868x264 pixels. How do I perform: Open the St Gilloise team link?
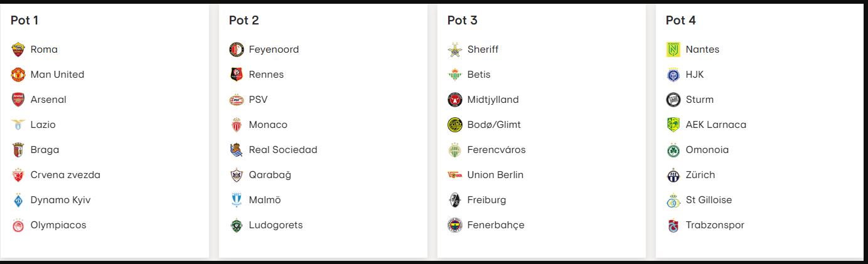click(x=709, y=200)
